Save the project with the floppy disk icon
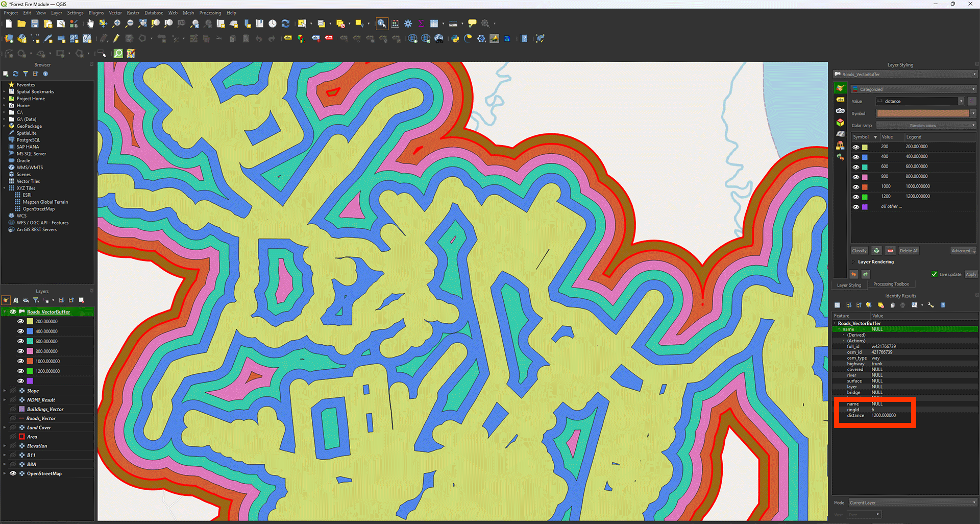This screenshot has height=524, width=980. [x=35, y=23]
